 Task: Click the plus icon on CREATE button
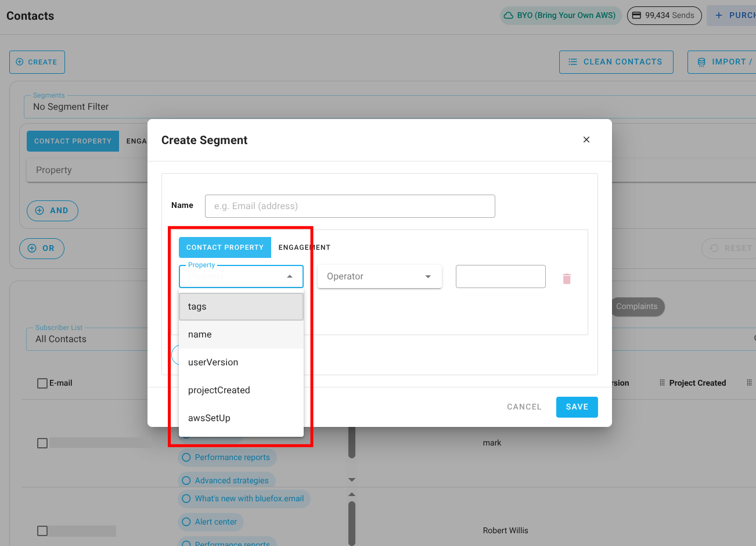(20, 62)
